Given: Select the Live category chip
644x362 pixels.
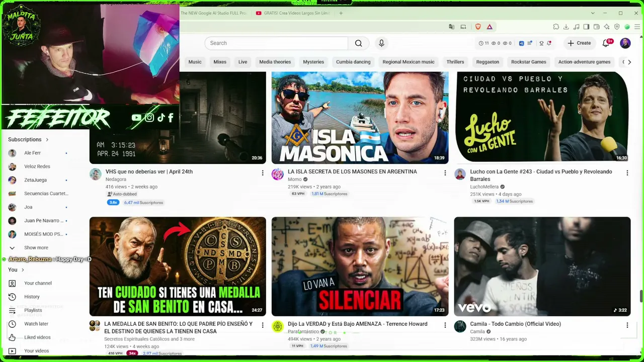Looking at the screenshot, I should (243, 62).
